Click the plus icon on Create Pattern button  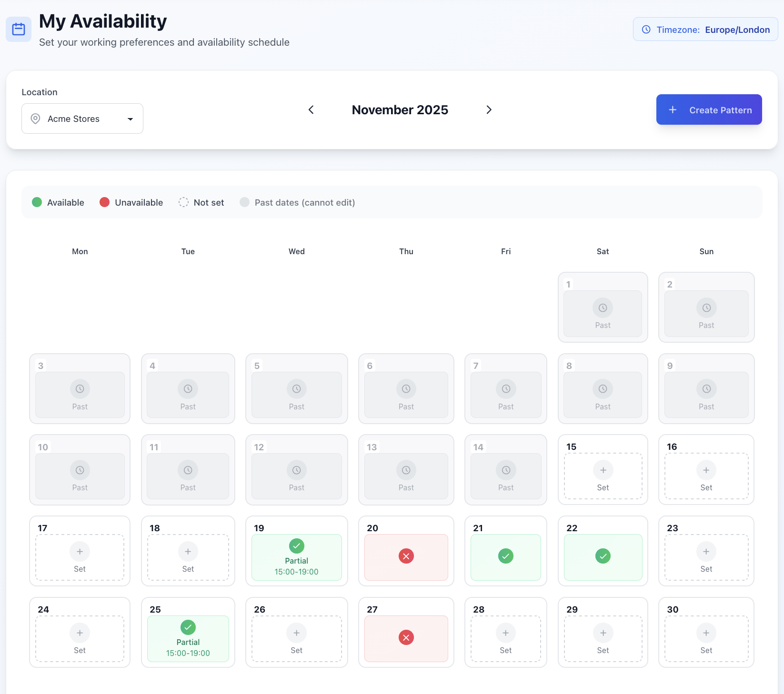[x=673, y=109]
